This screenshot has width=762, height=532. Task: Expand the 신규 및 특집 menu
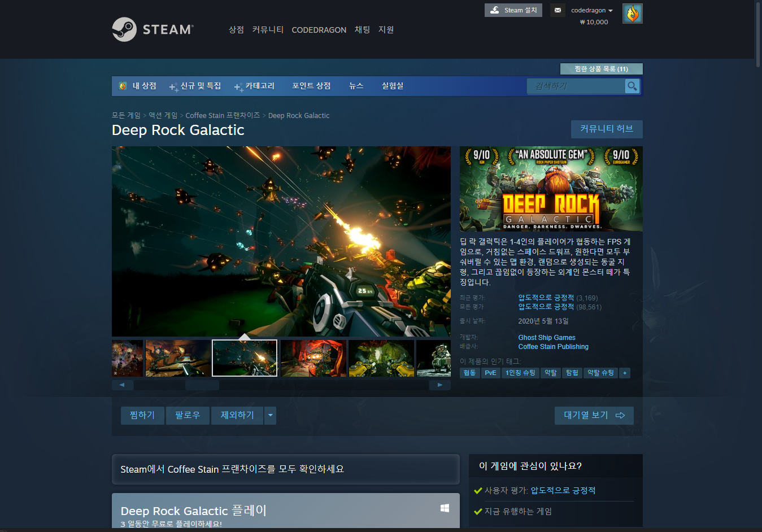coord(195,86)
